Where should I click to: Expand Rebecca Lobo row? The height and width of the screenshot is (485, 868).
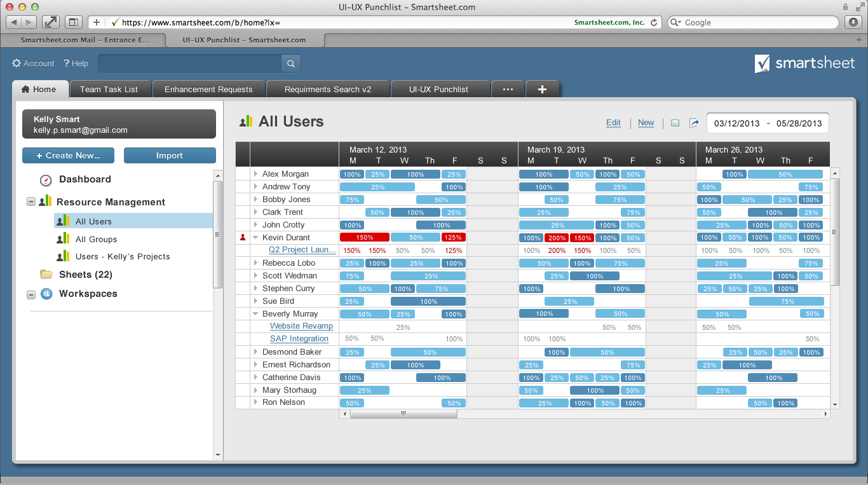[255, 263]
